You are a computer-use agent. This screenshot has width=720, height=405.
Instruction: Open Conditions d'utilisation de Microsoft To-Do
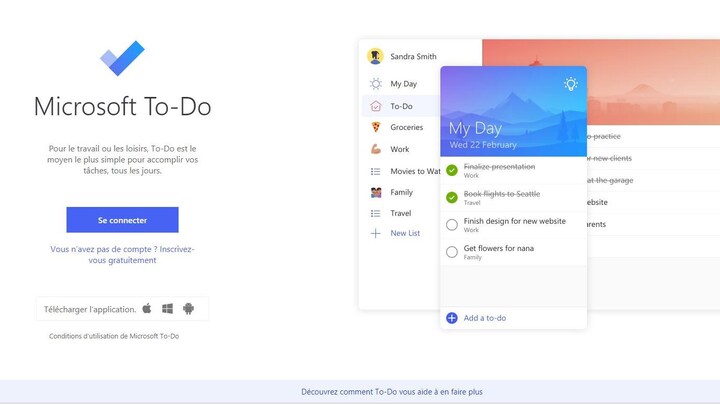[114, 336]
